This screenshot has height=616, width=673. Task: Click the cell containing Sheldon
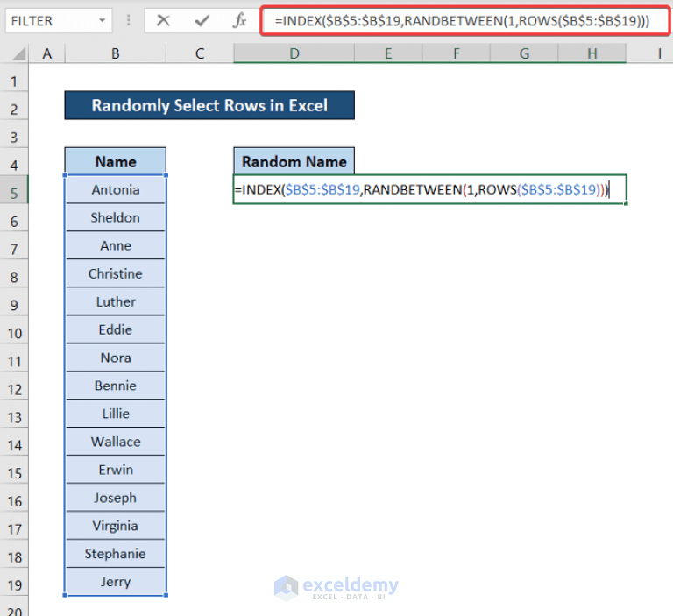[116, 217]
